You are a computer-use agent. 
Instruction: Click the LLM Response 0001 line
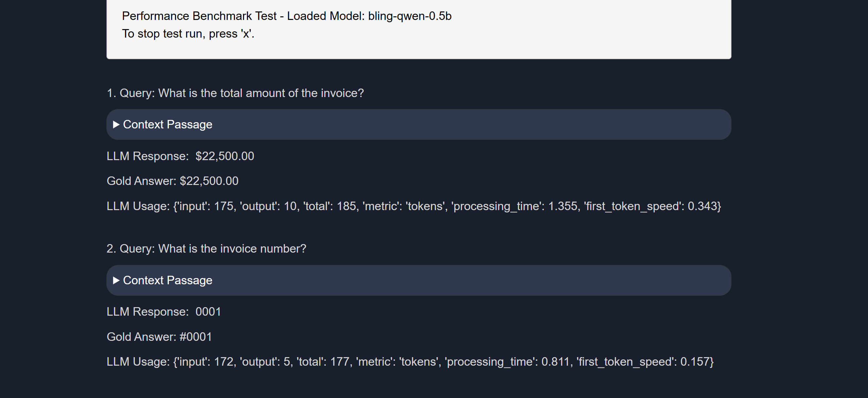(x=164, y=312)
